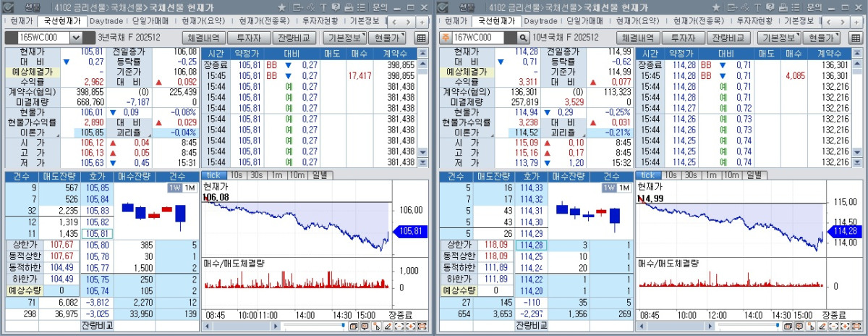
Task: Click horizontal scrollbar under left chart
Action: point(242,326)
